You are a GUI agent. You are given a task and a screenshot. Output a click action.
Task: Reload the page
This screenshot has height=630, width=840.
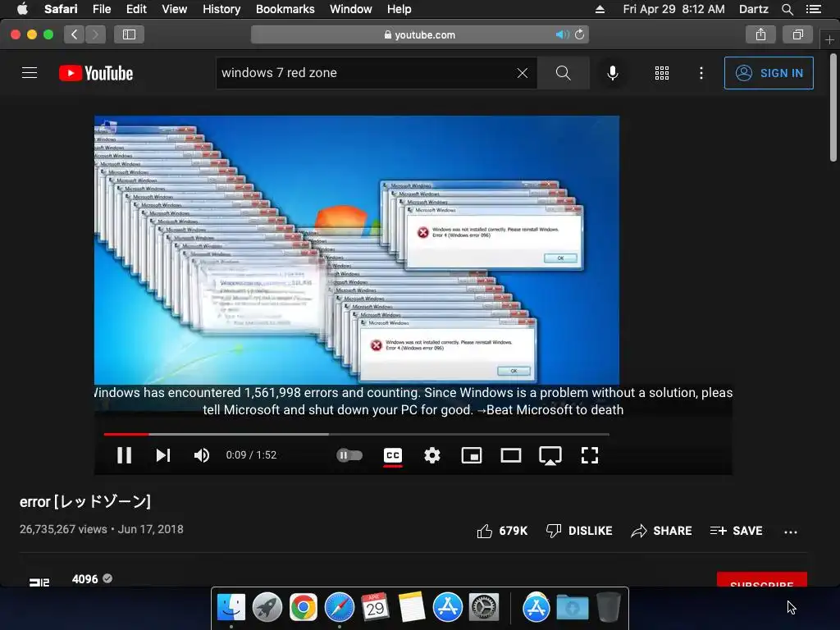580,34
